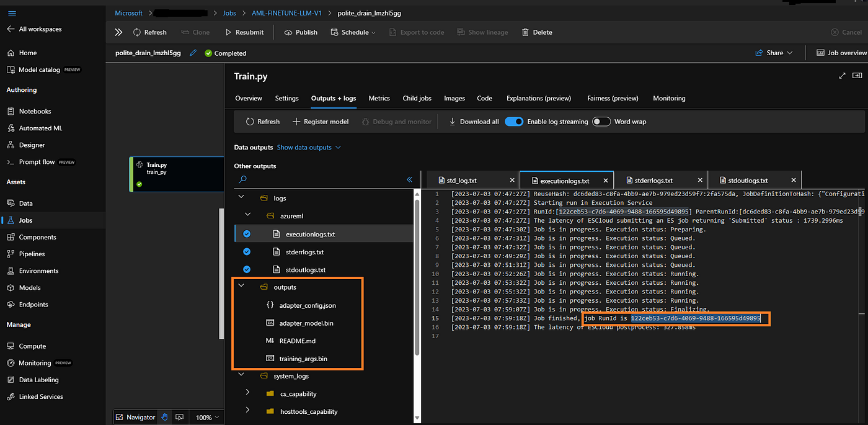The width and height of the screenshot is (868, 425).
Task: Click Register model
Action: coord(321,122)
